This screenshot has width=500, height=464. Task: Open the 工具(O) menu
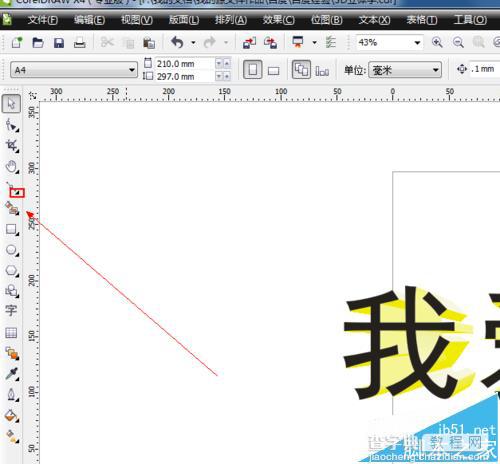470,20
